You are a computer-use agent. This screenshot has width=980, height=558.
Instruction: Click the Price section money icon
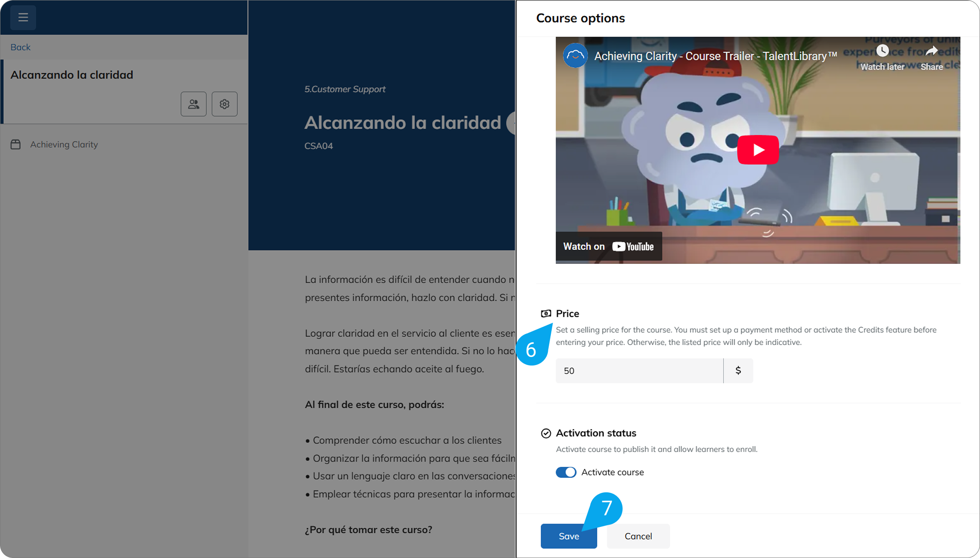(546, 314)
